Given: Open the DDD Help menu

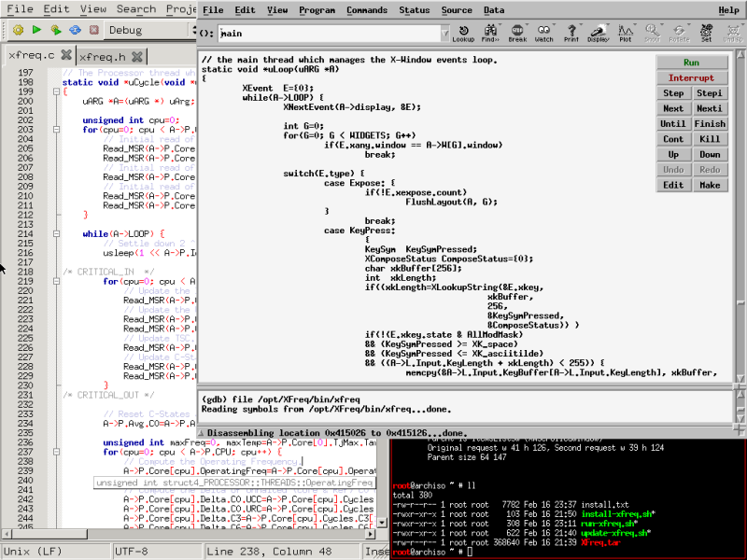Looking at the screenshot, I should [x=729, y=10].
